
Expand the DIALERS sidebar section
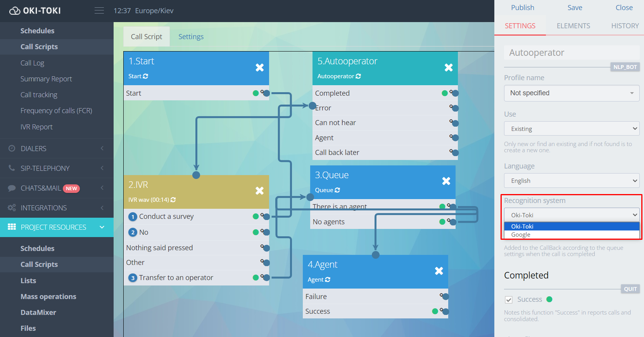coord(56,149)
